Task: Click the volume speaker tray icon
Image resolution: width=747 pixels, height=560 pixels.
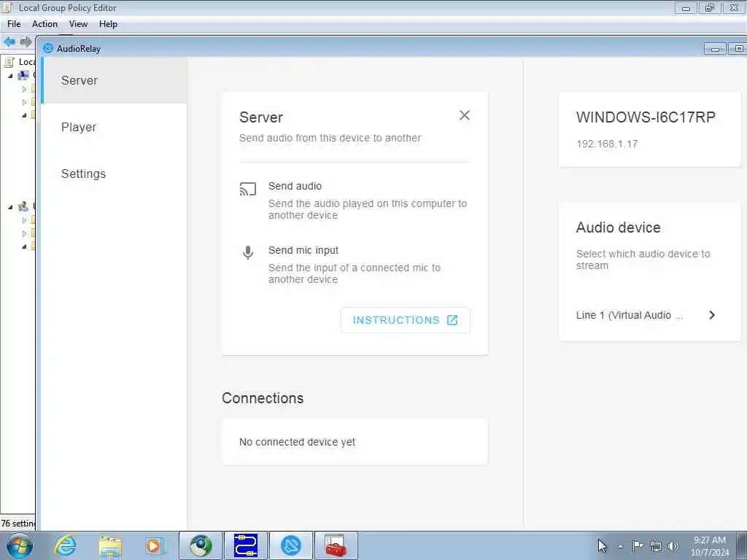Action: tap(673, 546)
